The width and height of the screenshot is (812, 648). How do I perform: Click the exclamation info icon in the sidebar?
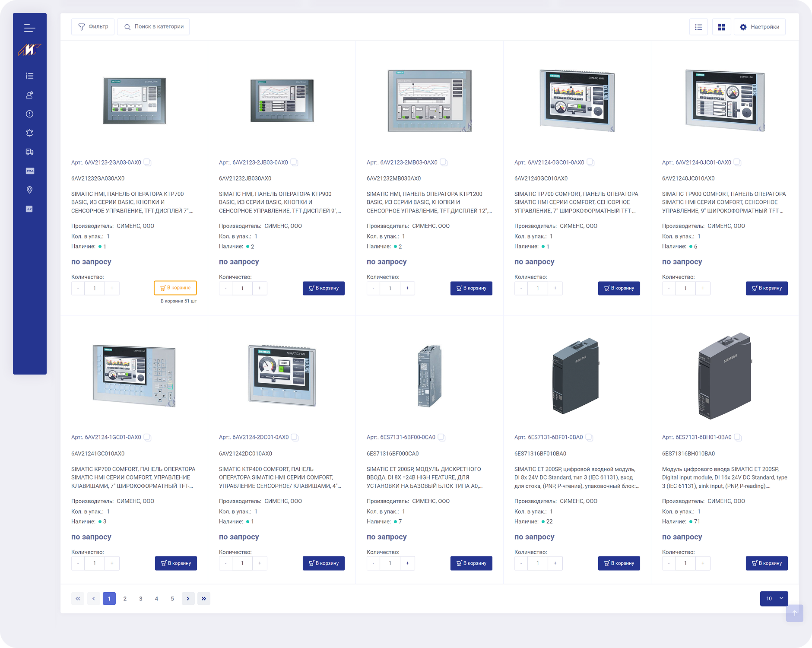pos(29,114)
